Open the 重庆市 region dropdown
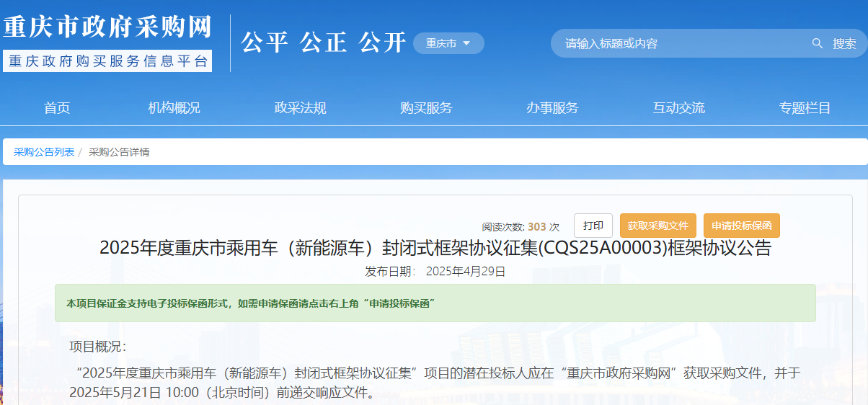The height and width of the screenshot is (405, 868). tap(448, 43)
